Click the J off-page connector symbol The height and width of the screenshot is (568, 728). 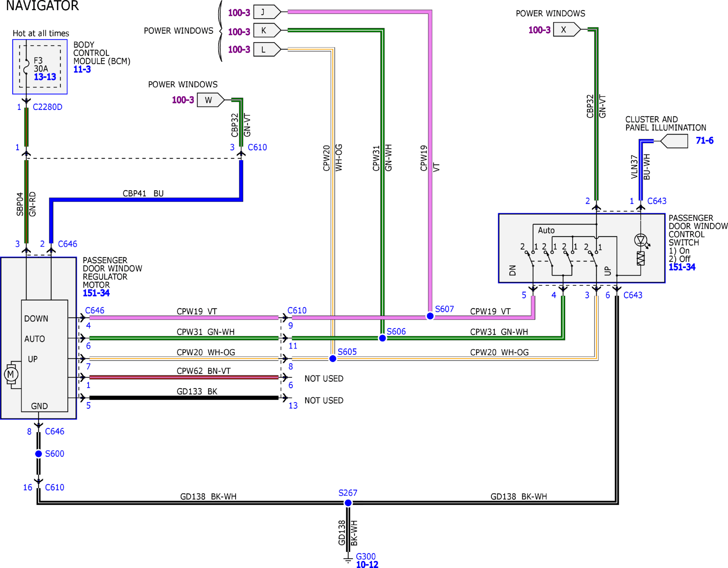(x=267, y=12)
